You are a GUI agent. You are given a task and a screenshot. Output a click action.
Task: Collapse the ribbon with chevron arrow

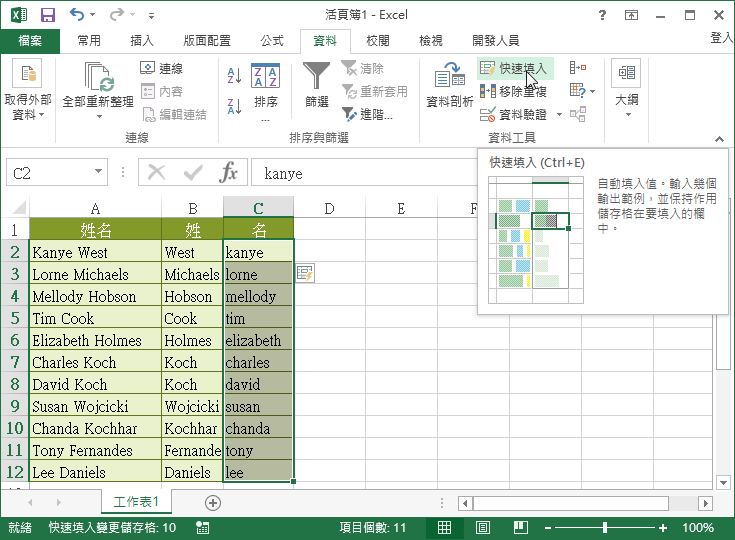coord(719,139)
